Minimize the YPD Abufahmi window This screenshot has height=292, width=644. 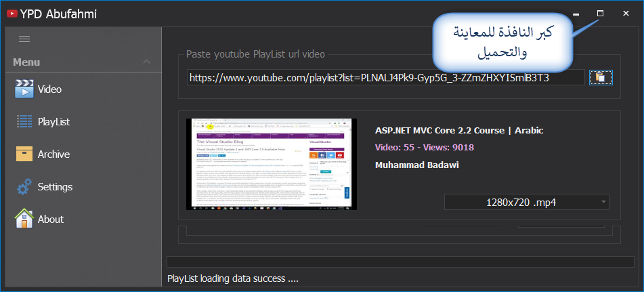click(x=576, y=14)
